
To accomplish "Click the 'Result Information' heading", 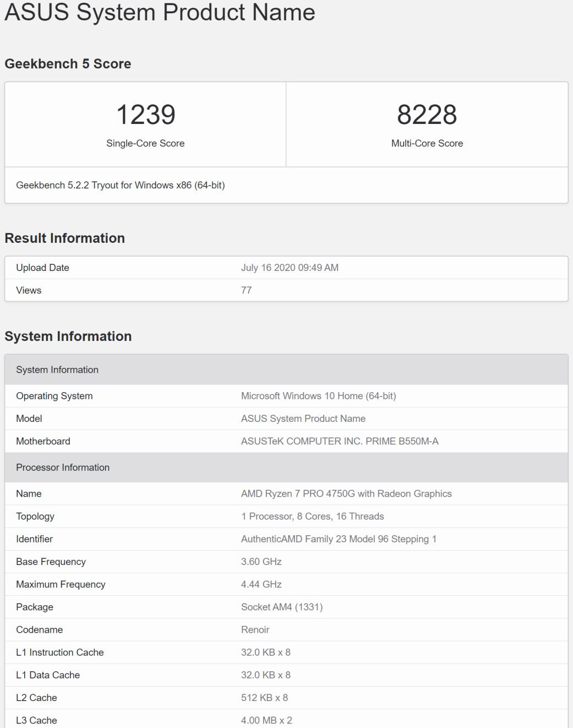I will tap(65, 238).
